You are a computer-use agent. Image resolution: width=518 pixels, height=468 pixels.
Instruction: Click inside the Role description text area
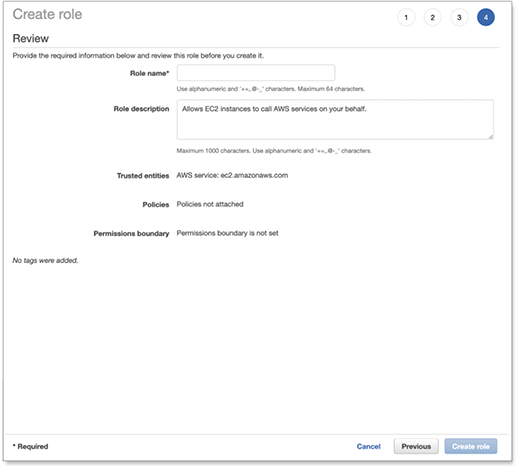[x=335, y=119]
